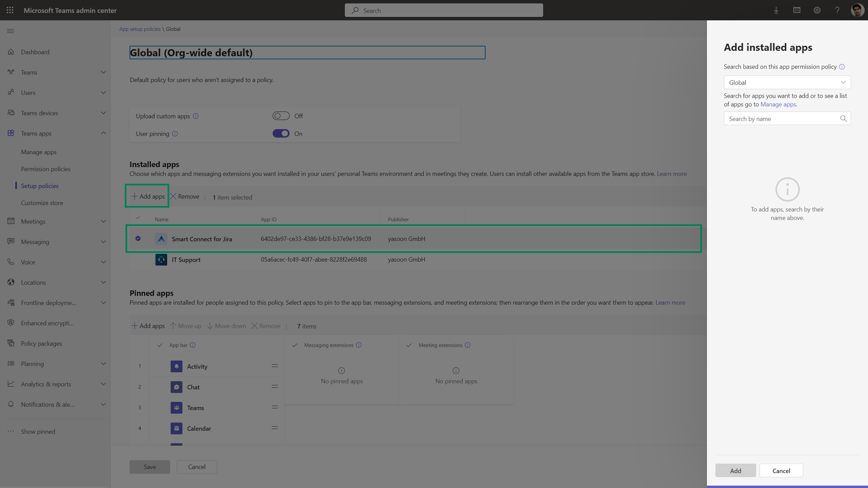Click the Smart Connect for Jira app icon

point(161,239)
